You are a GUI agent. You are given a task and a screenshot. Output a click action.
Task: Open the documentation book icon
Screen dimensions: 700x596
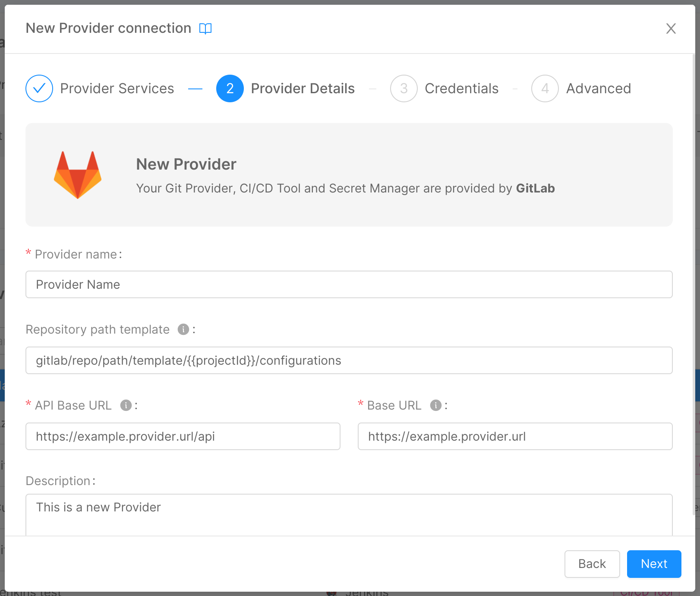tap(206, 28)
